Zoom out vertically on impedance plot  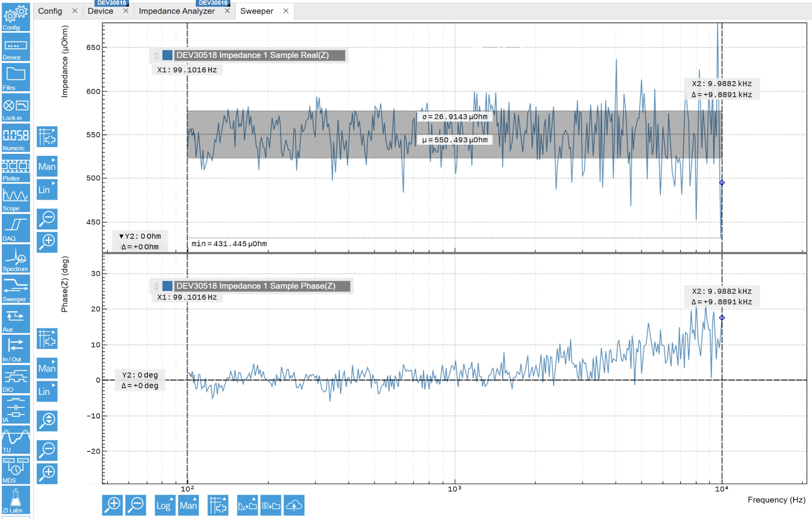47,219
